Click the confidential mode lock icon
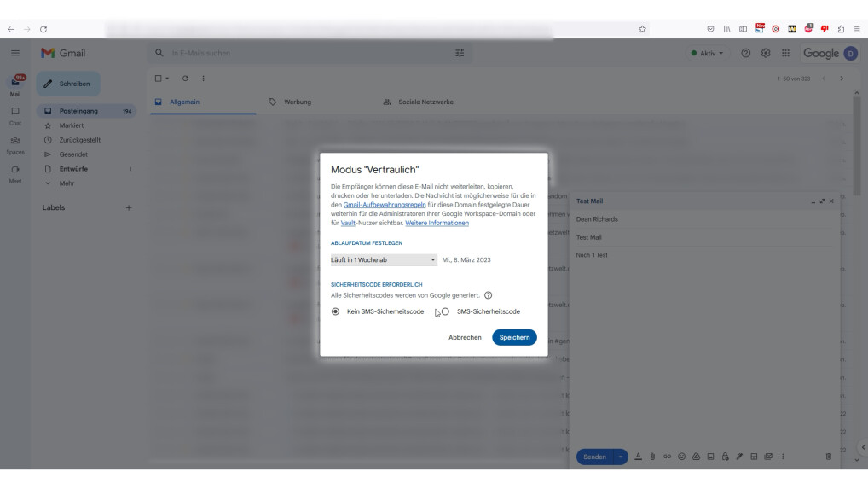The height and width of the screenshot is (489, 868). (x=725, y=457)
